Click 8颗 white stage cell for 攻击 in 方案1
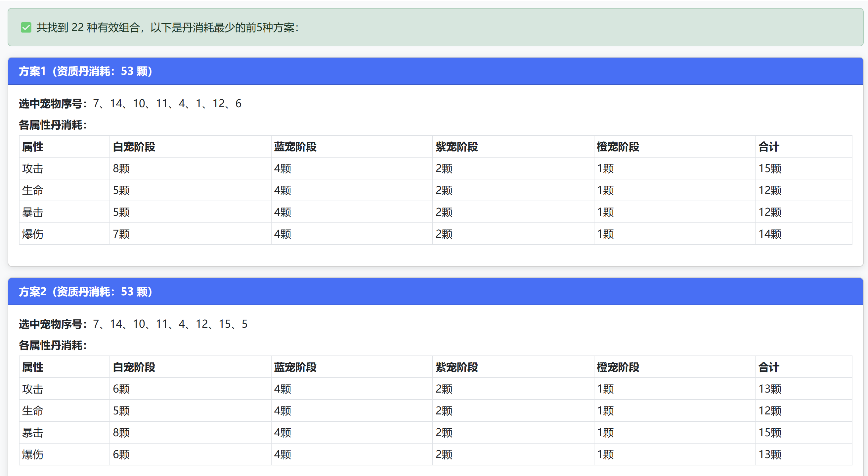Viewport: 868px width, 476px height. pos(121,168)
